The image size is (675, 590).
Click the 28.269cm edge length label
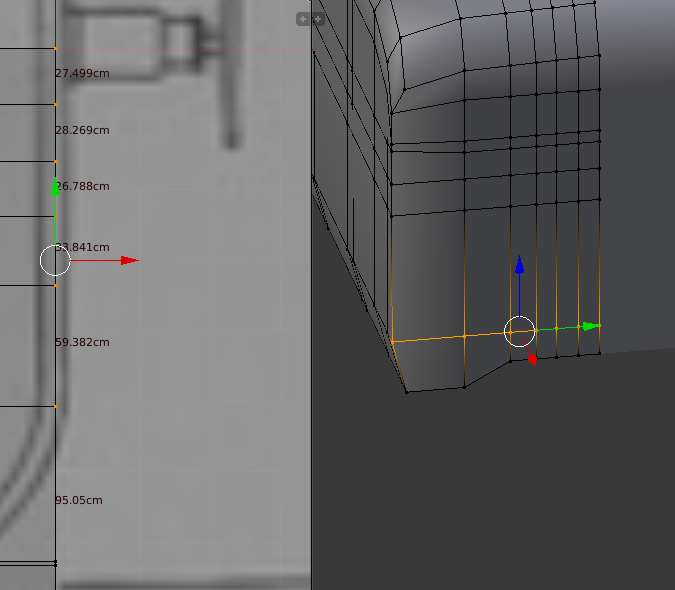tap(82, 130)
